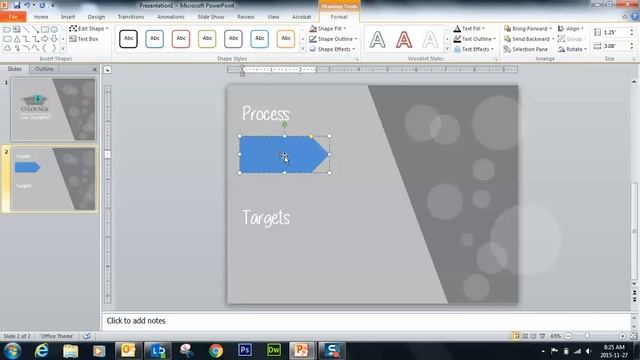Insert a Text Box from ribbon
Viewport: 640px width, 360px height.
click(x=84, y=39)
